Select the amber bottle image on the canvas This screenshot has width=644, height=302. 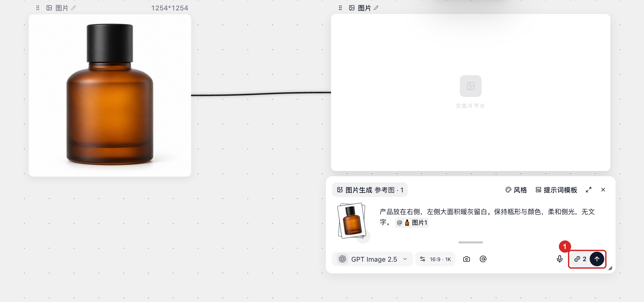pyautogui.click(x=110, y=95)
